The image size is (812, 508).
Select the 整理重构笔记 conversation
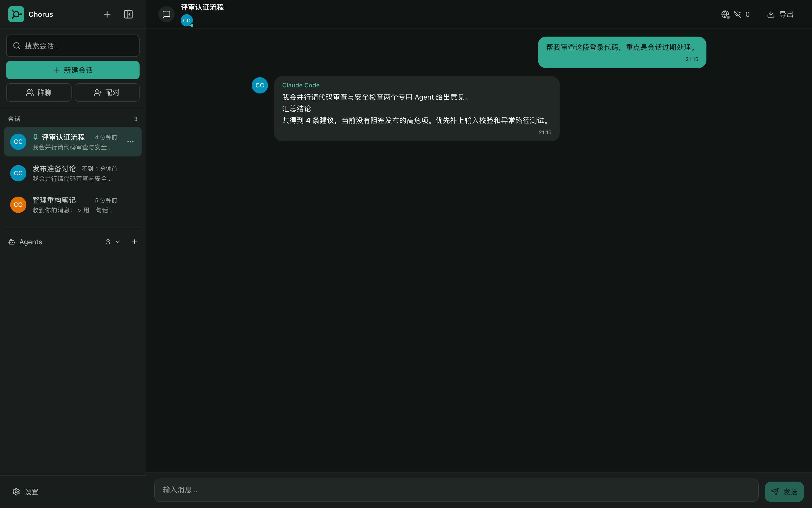[x=73, y=205]
